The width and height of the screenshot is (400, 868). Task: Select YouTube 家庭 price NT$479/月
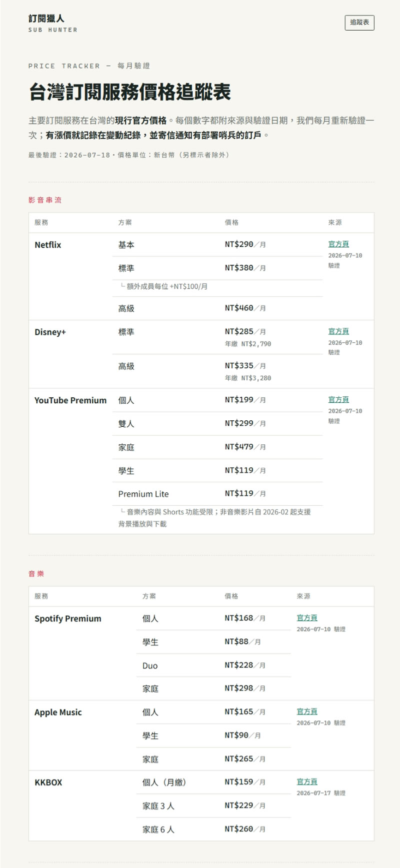coord(245,447)
